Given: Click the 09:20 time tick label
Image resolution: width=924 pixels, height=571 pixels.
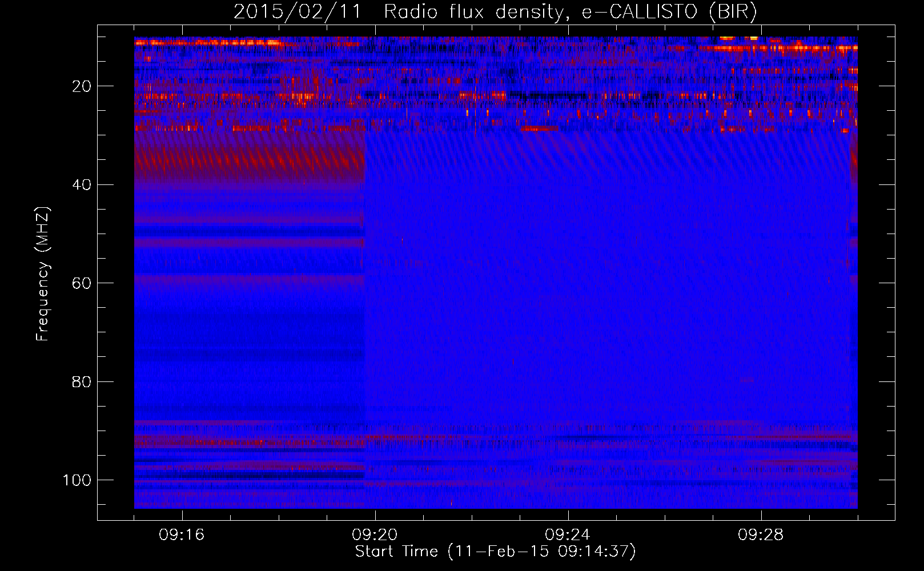Looking at the screenshot, I should [375, 535].
